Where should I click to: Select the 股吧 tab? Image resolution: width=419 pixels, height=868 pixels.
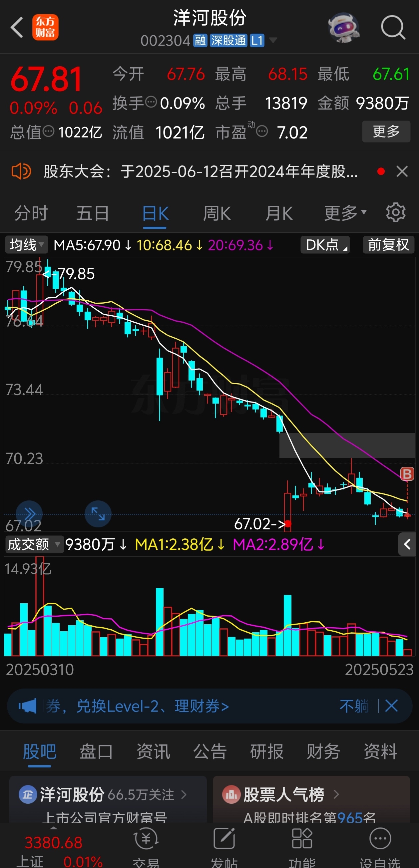pyautogui.click(x=39, y=752)
